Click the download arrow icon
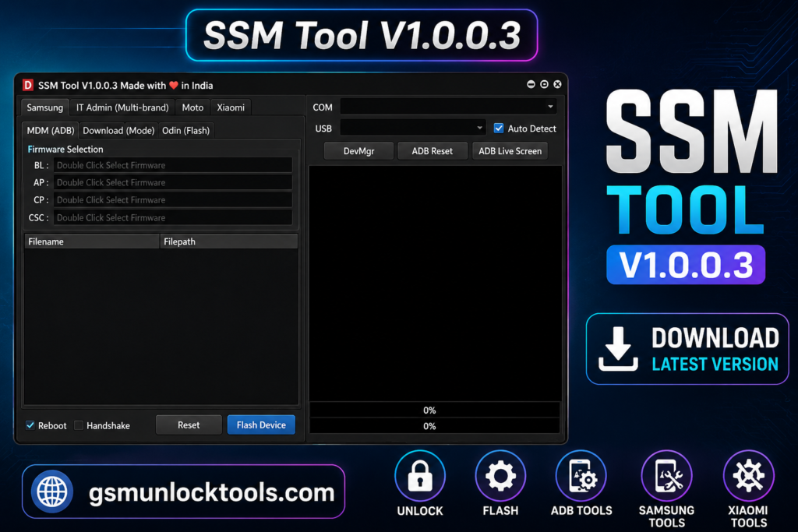The image size is (798, 532). point(618,349)
